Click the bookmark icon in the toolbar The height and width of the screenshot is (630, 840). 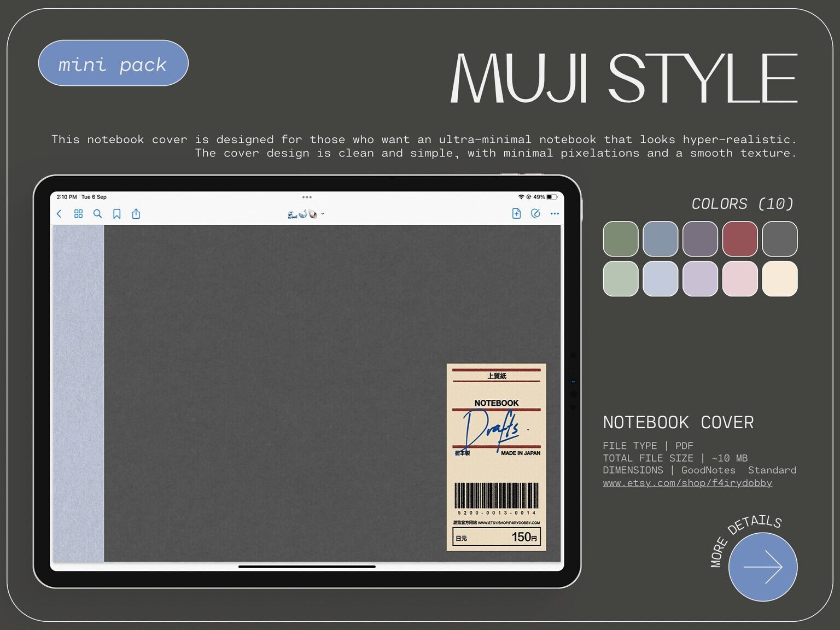[x=116, y=214]
